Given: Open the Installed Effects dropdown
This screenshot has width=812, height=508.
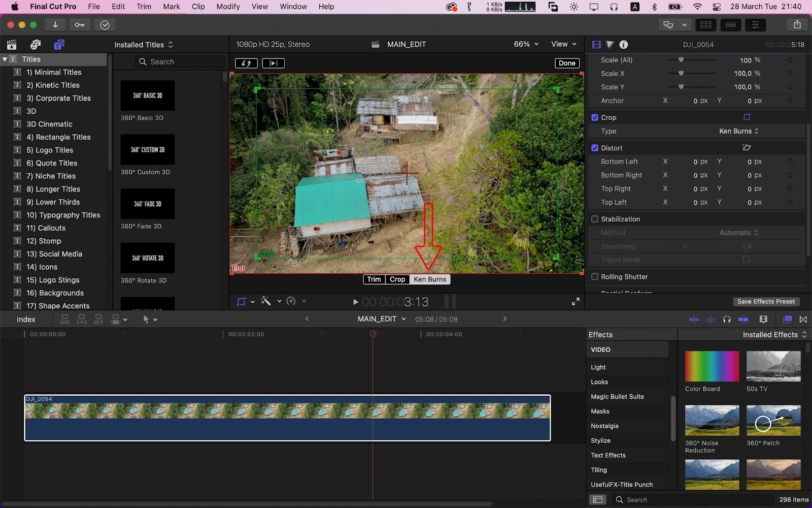Looking at the screenshot, I should (x=774, y=335).
